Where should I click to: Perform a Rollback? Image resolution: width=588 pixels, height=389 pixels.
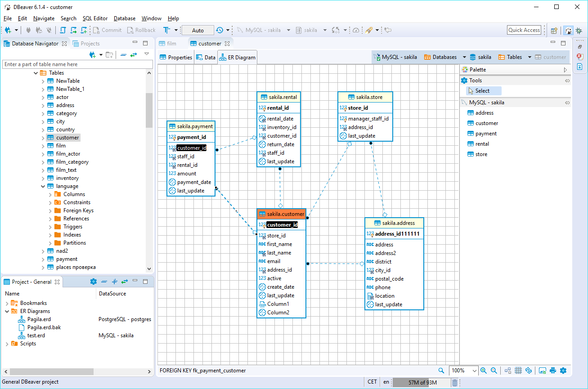pyautogui.click(x=141, y=30)
